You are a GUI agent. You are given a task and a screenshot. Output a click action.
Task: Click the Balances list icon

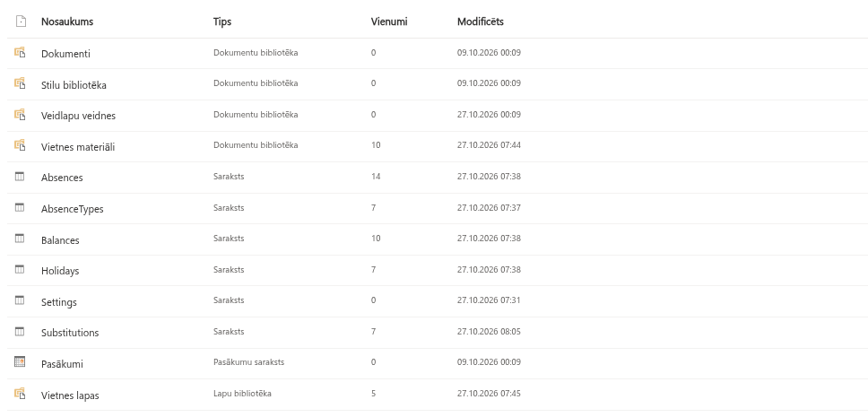tap(20, 239)
